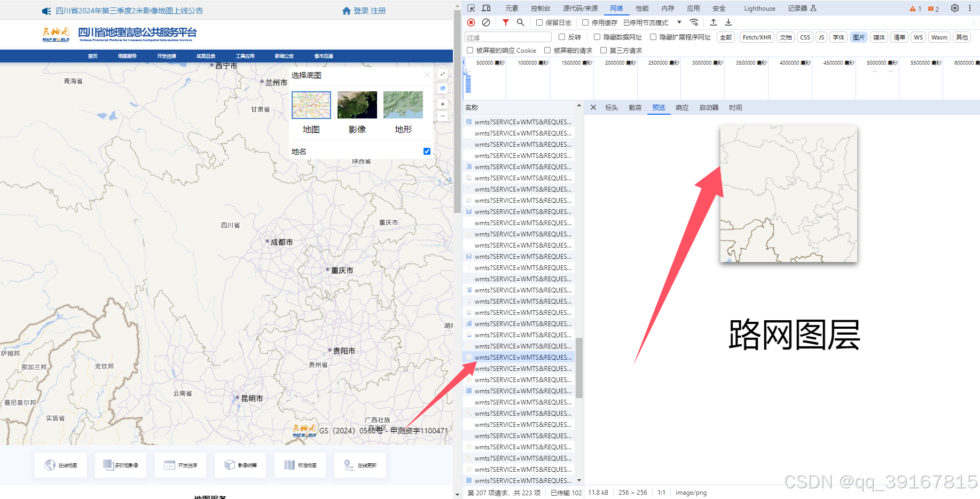This screenshot has width=980, height=499.
Task: Switch to the 元素 DevTools tab
Action: coord(512,9)
